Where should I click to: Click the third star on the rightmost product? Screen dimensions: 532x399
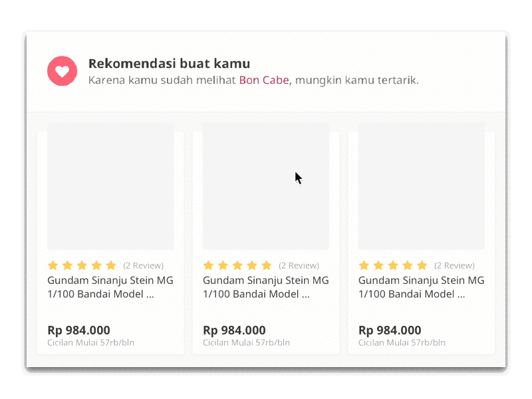393,265
